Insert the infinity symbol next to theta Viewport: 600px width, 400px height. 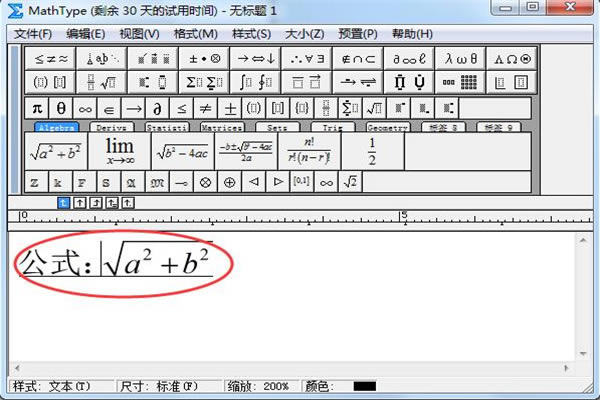pyautogui.click(x=85, y=107)
